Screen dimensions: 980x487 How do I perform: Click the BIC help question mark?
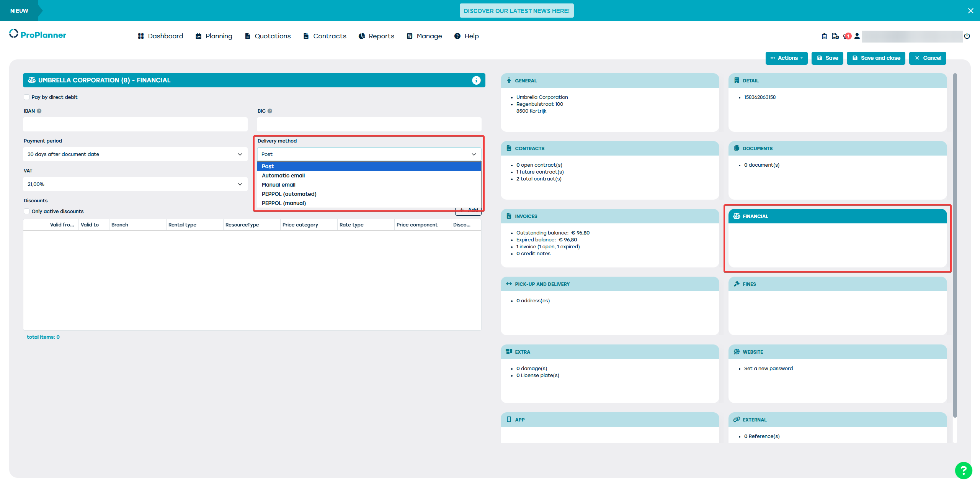270,111
